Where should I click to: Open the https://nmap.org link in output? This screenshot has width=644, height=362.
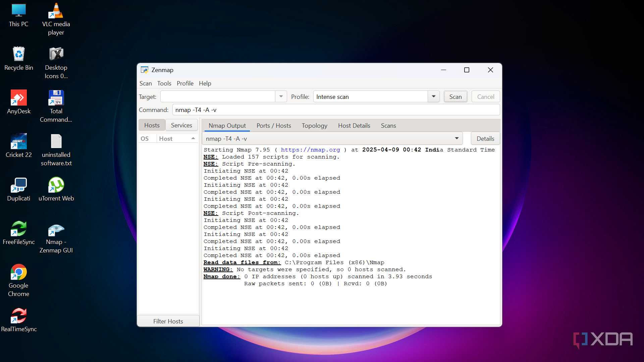click(310, 150)
